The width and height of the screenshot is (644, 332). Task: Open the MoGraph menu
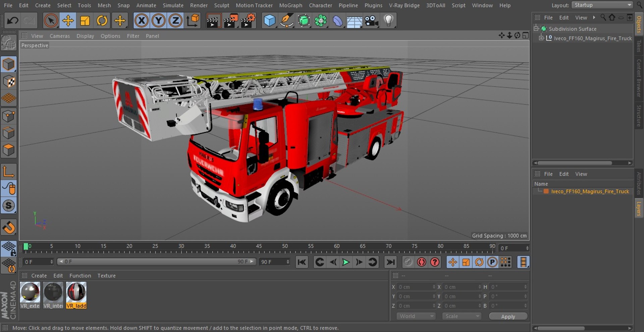pyautogui.click(x=290, y=5)
